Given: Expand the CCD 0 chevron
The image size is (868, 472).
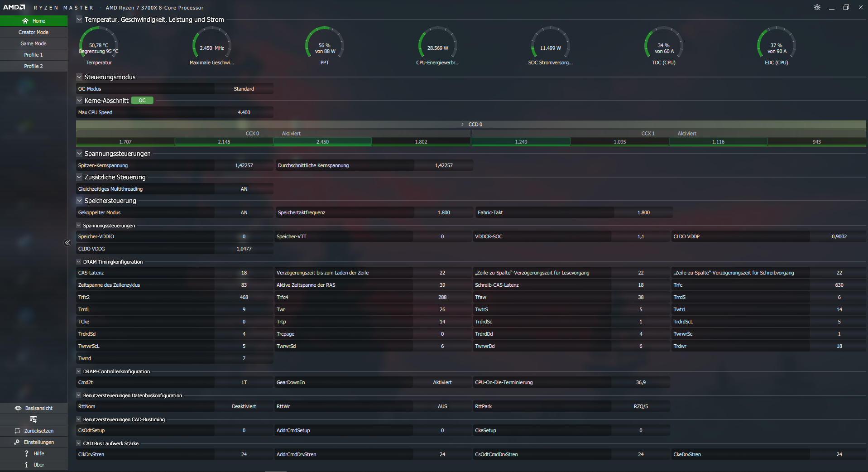Looking at the screenshot, I should [462, 124].
